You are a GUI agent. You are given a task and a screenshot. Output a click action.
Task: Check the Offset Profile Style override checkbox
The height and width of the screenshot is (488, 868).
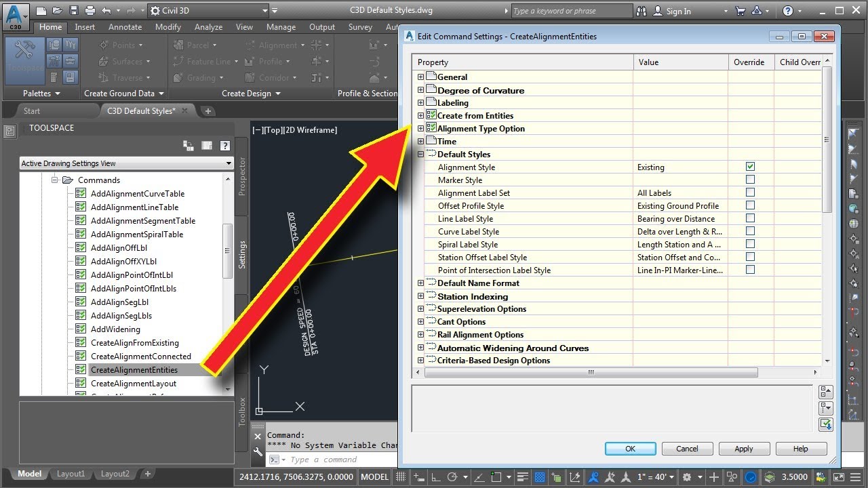[x=750, y=205]
